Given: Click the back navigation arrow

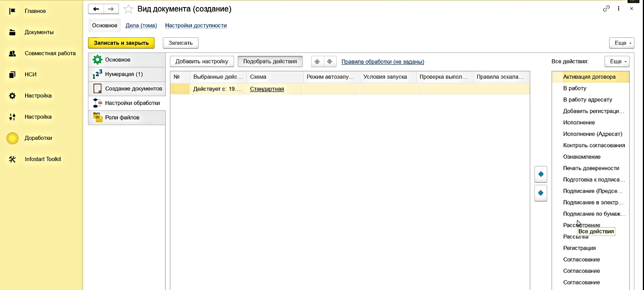Looking at the screenshot, I should tap(96, 9).
